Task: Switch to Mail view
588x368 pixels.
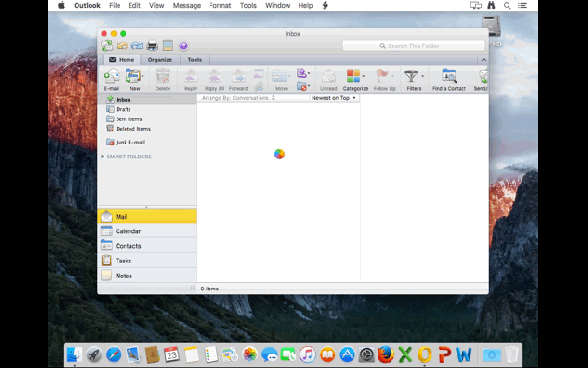Action: 146,217
